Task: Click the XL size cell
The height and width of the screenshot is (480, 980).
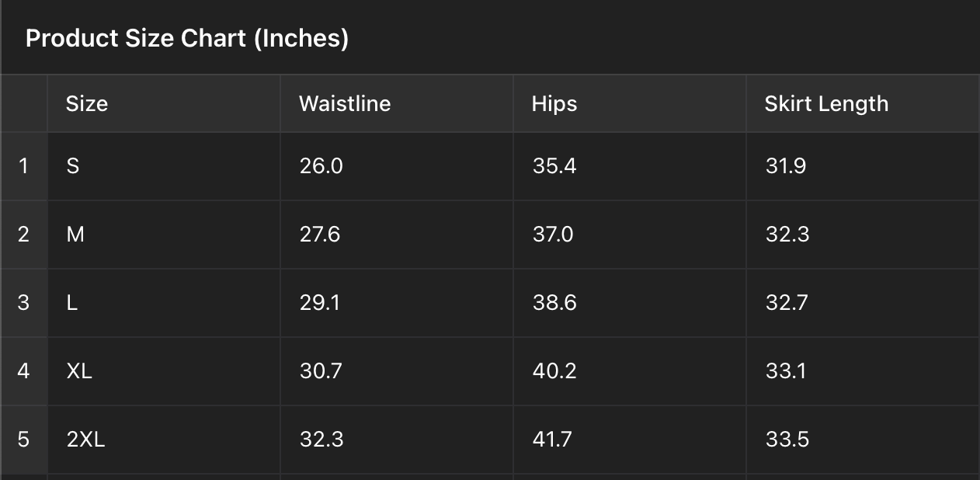Action: (79, 371)
